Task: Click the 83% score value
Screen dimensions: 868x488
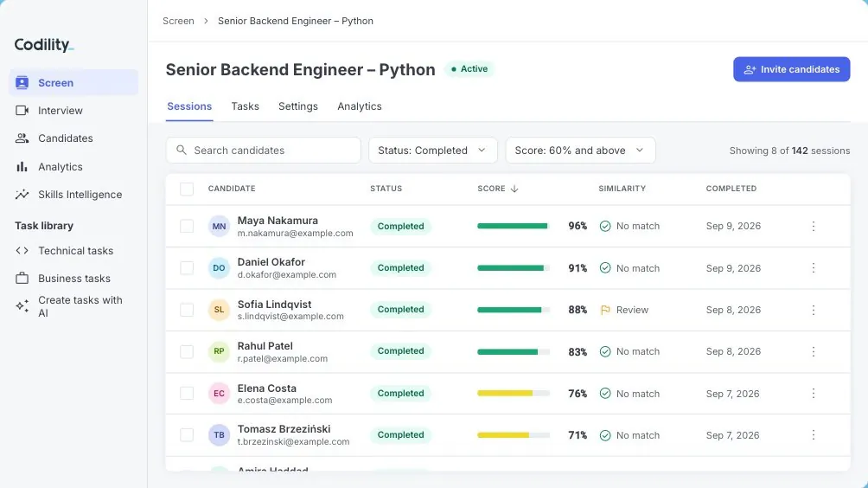Action: (x=578, y=352)
